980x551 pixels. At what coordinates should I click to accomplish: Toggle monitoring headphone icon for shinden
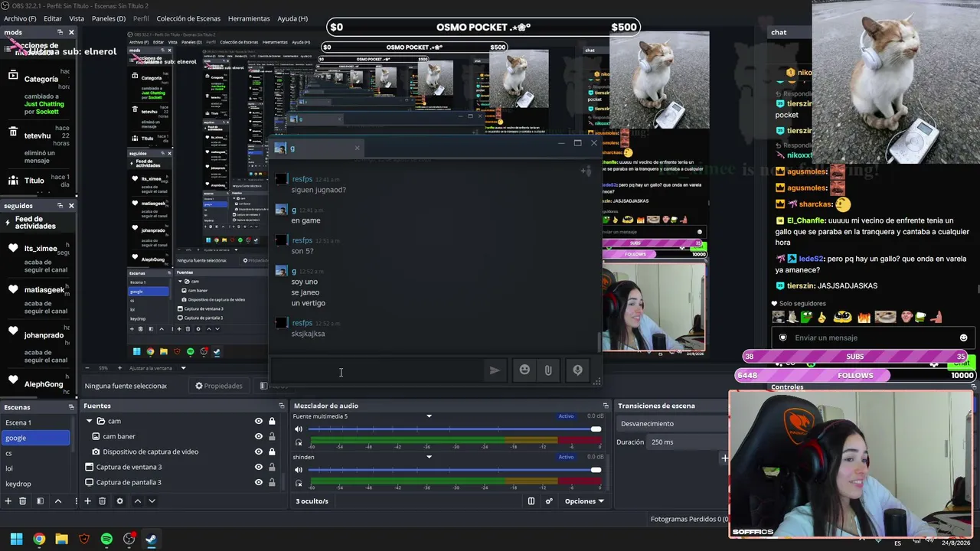coord(299,483)
